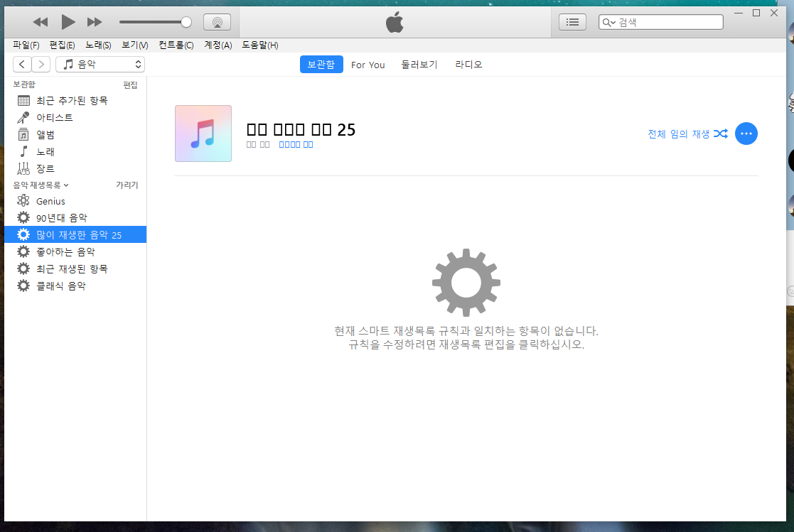Screen dimensions: 794x532
Task: Click the search magnifier dropdown arrow
Action: click(x=609, y=23)
